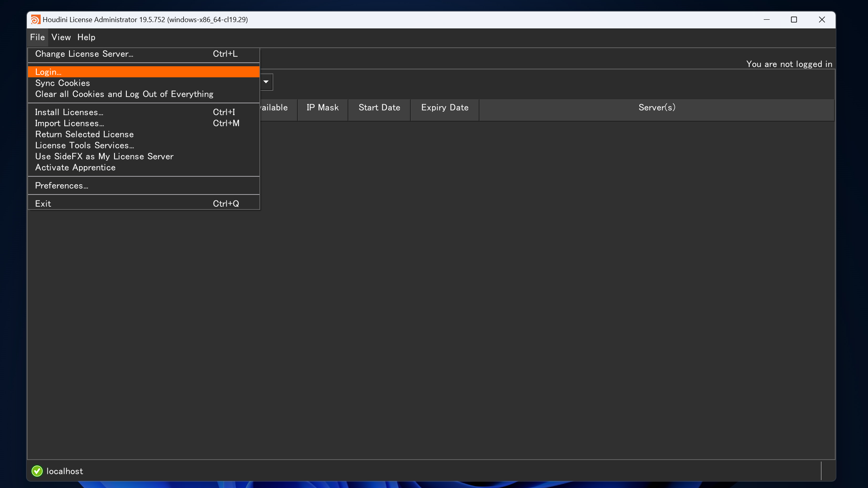868x488 pixels.
Task: Select Sync Cookies menu entry
Action: [x=144, y=83]
